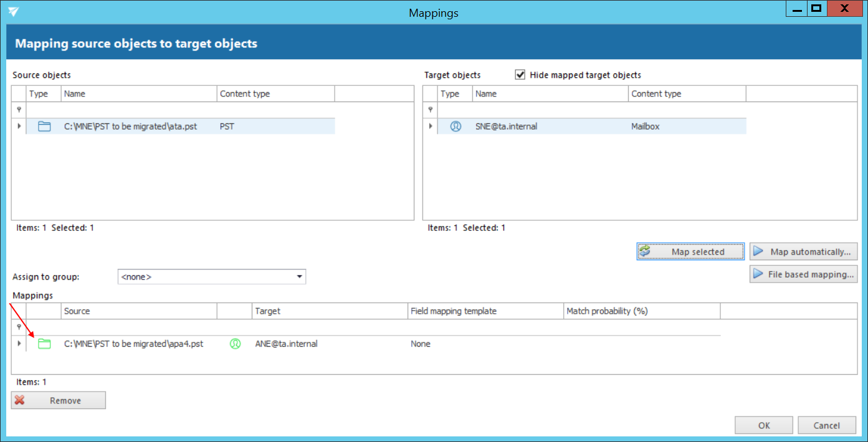Open Map automatically dialog
Screen dimensions: 868x442
(x=803, y=252)
